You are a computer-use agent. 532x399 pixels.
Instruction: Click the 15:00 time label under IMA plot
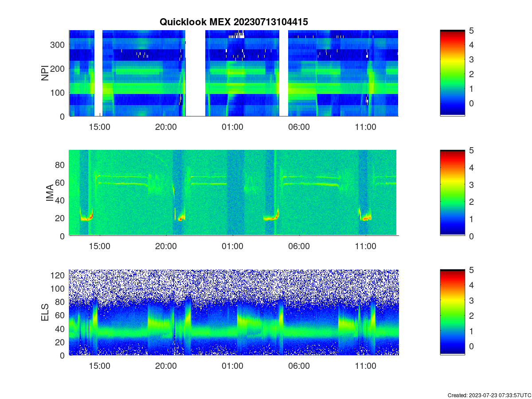[100, 246]
